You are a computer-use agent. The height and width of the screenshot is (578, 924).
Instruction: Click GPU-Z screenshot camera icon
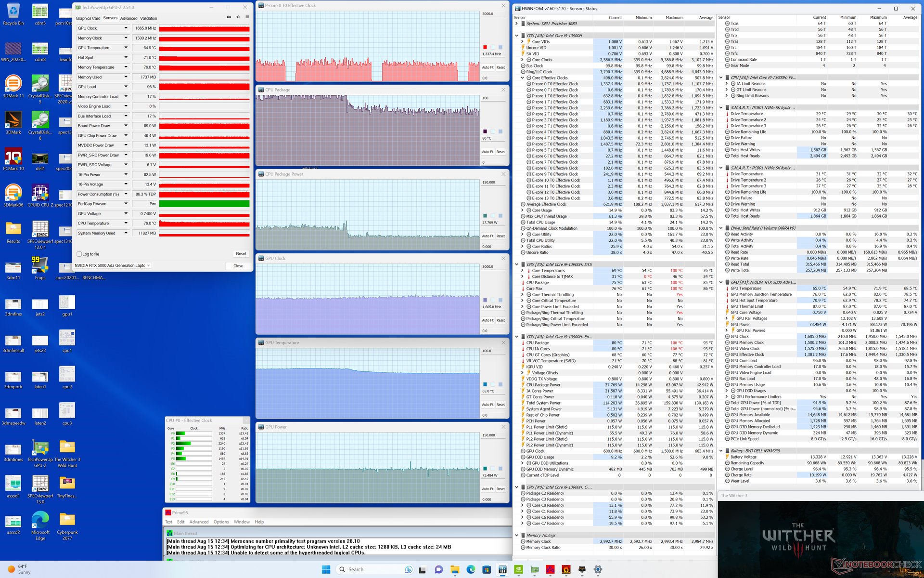coord(229,17)
